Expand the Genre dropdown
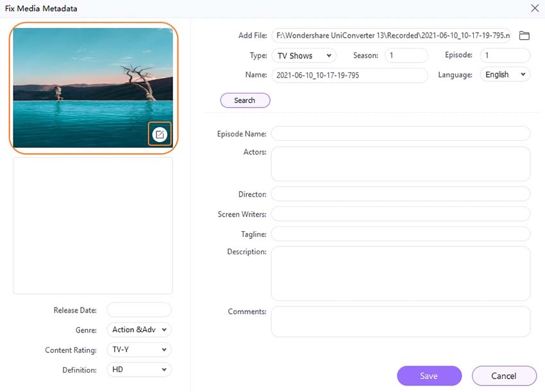Screen dimensions: 545x392 [139, 330]
